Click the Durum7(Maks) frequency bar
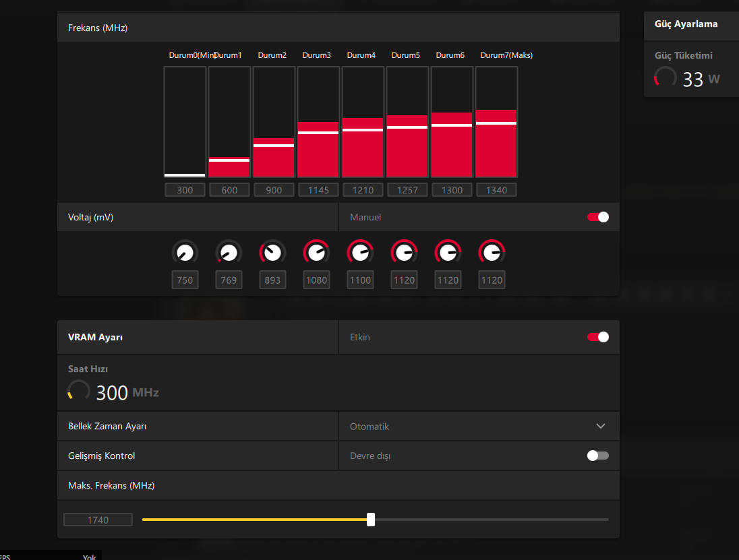The height and width of the screenshot is (560, 739). click(496, 122)
